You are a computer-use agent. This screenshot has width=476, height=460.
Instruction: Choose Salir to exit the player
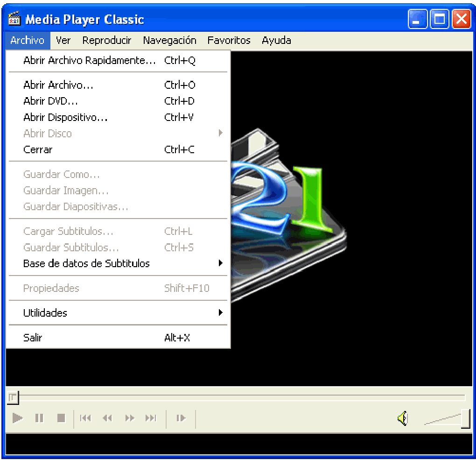pyautogui.click(x=118, y=338)
